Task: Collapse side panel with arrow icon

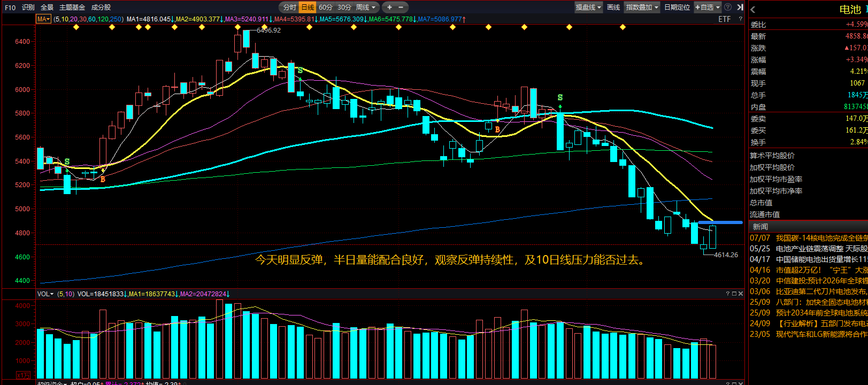Action: click(740, 7)
